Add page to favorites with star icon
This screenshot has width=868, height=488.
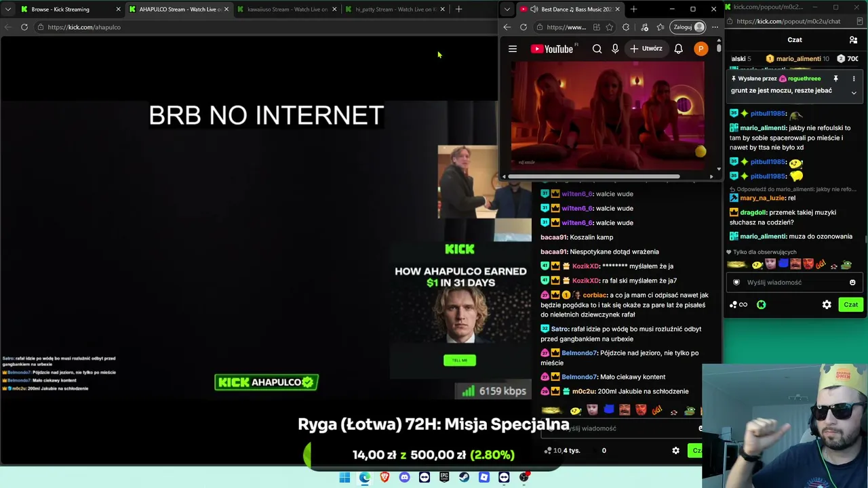coord(610,27)
